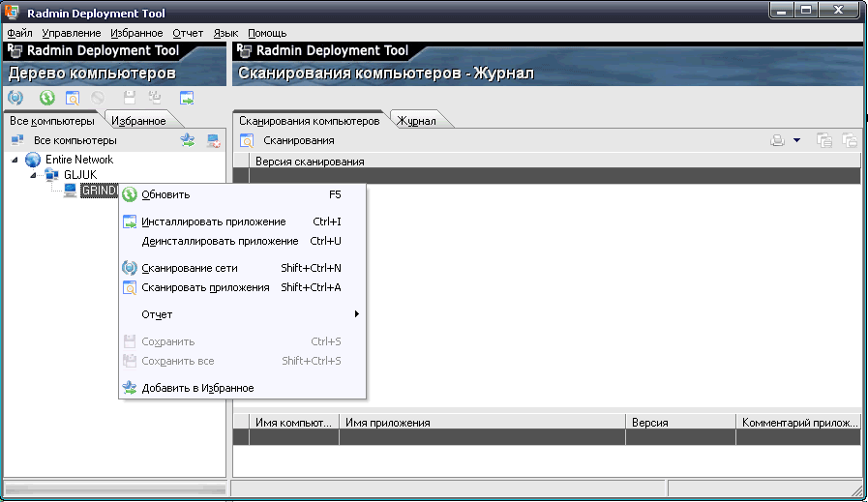Click the network scan toolbar icon
Image resolution: width=868 pixels, height=502 pixels.
point(15,98)
